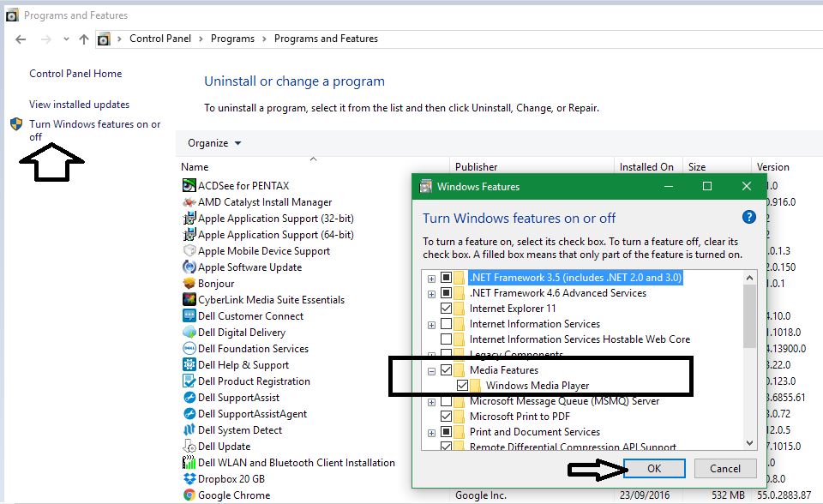Click the Dell Customer Connect icon
The width and height of the screenshot is (823, 504).
189,316
